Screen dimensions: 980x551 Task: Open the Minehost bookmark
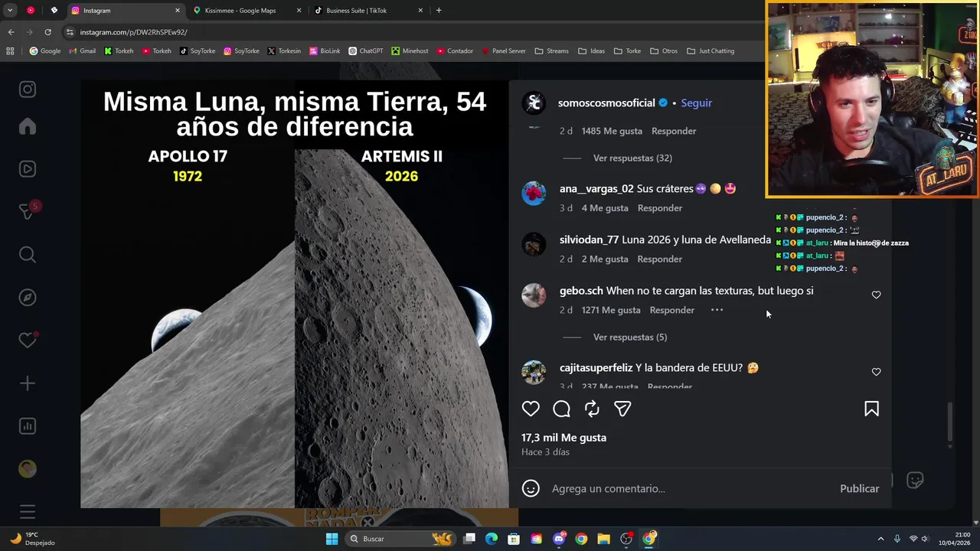click(410, 51)
